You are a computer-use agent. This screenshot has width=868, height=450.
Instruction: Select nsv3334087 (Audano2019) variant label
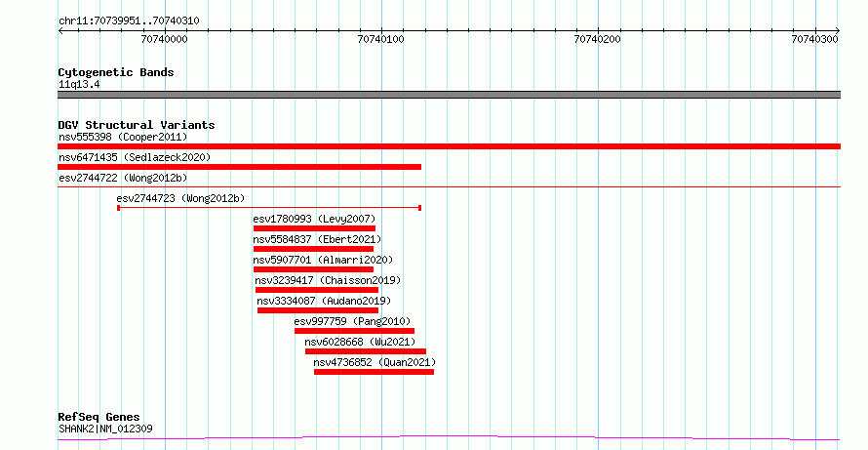(324, 301)
